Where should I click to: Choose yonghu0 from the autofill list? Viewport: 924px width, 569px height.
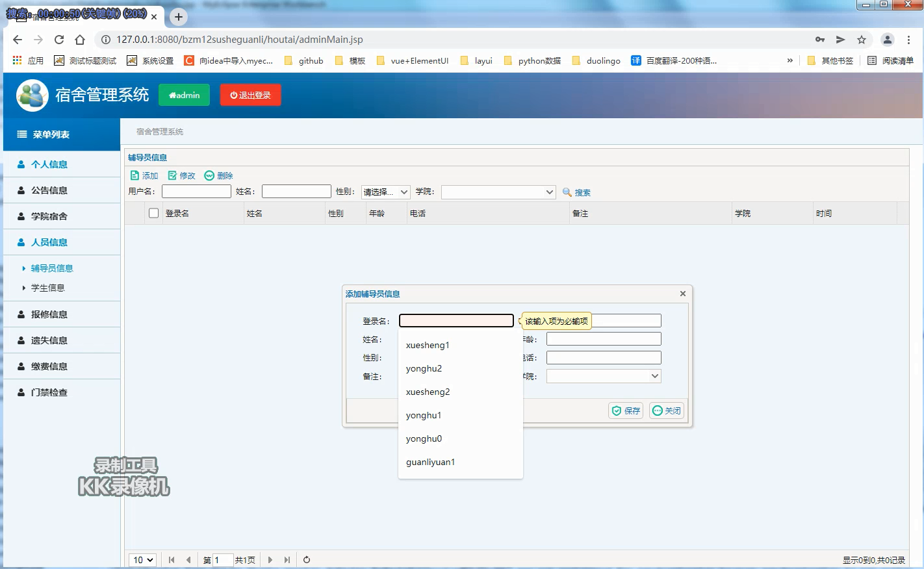point(460,438)
